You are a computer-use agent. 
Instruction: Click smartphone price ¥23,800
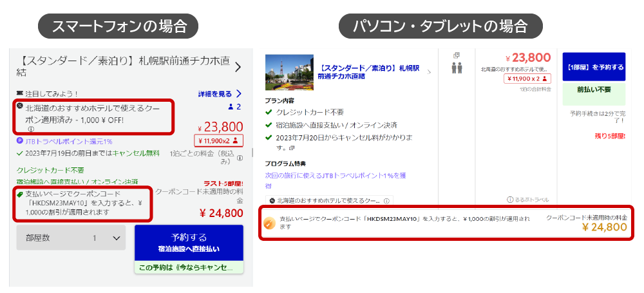pos(220,127)
